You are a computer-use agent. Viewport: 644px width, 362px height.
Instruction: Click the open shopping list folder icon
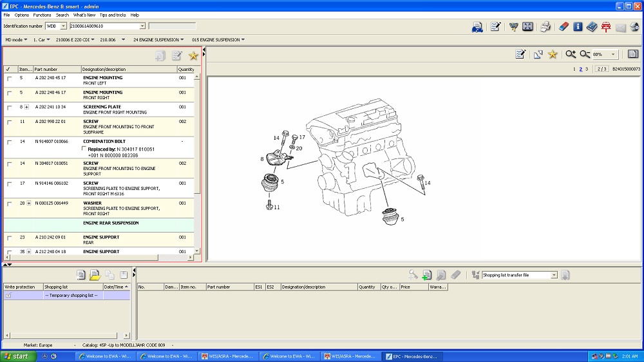coord(95,275)
